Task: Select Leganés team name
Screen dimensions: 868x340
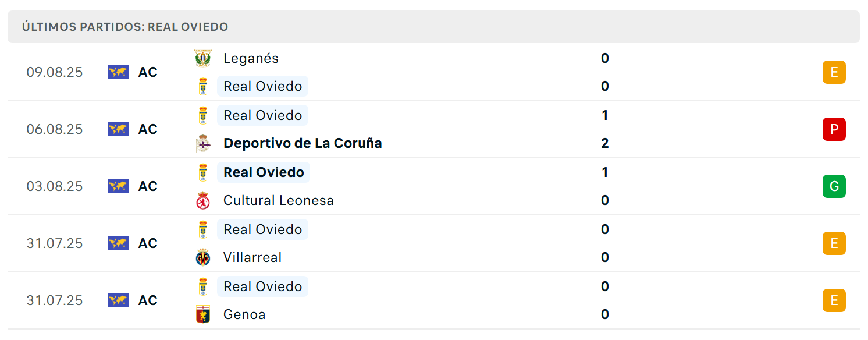Action: (x=251, y=58)
